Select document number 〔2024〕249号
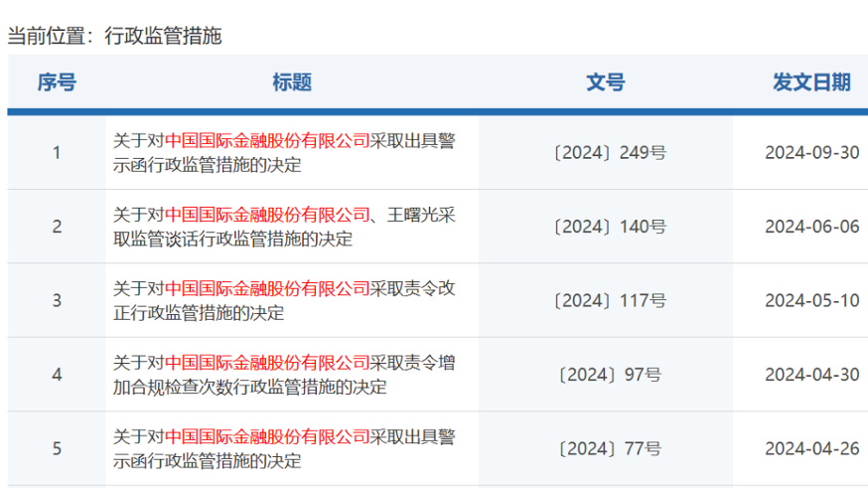Image resolution: width=868 pixels, height=488 pixels. click(610, 153)
